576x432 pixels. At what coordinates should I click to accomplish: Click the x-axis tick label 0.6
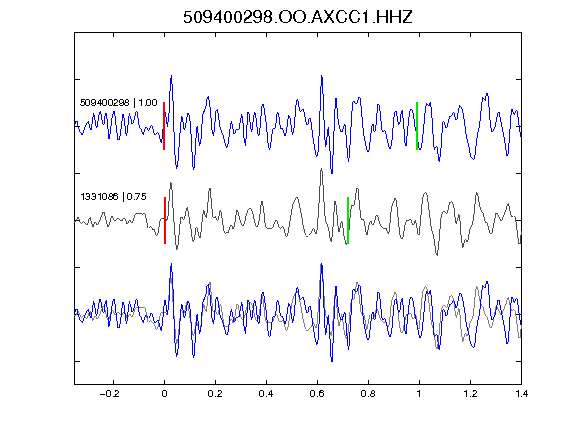(317, 394)
